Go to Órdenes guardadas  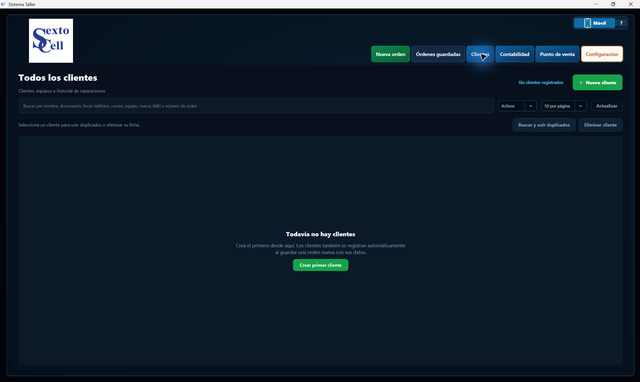(x=438, y=54)
